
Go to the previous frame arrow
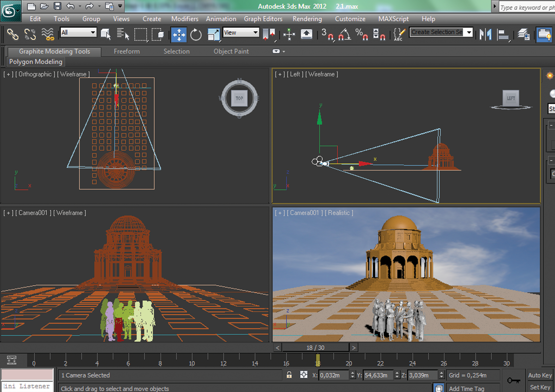pos(277,348)
